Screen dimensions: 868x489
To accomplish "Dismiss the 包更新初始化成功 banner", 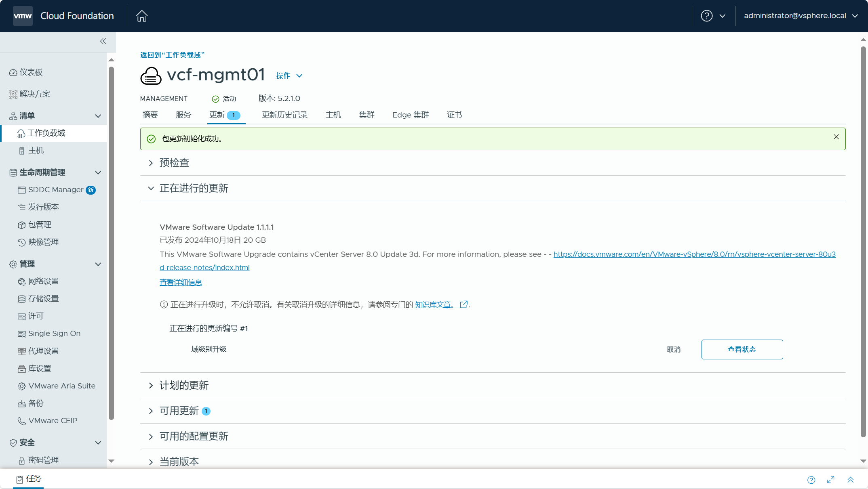I will click(836, 137).
